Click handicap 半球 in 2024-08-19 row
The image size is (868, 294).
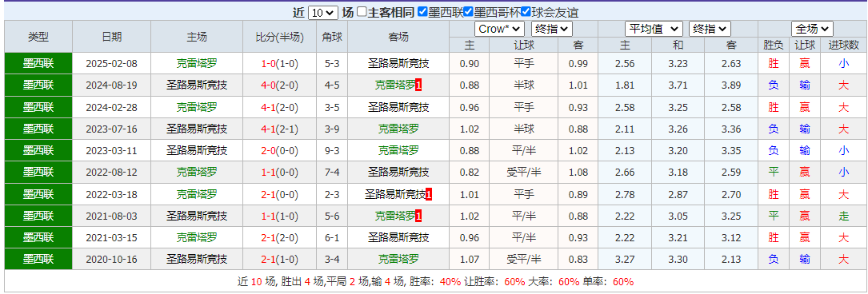pyautogui.click(x=524, y=85)
